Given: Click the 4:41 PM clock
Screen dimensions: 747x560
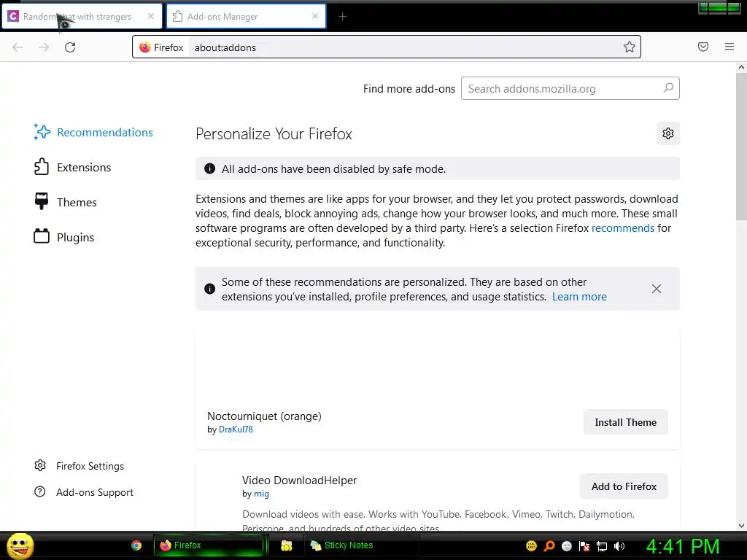Looking at the screenshot, I should 683,546.
